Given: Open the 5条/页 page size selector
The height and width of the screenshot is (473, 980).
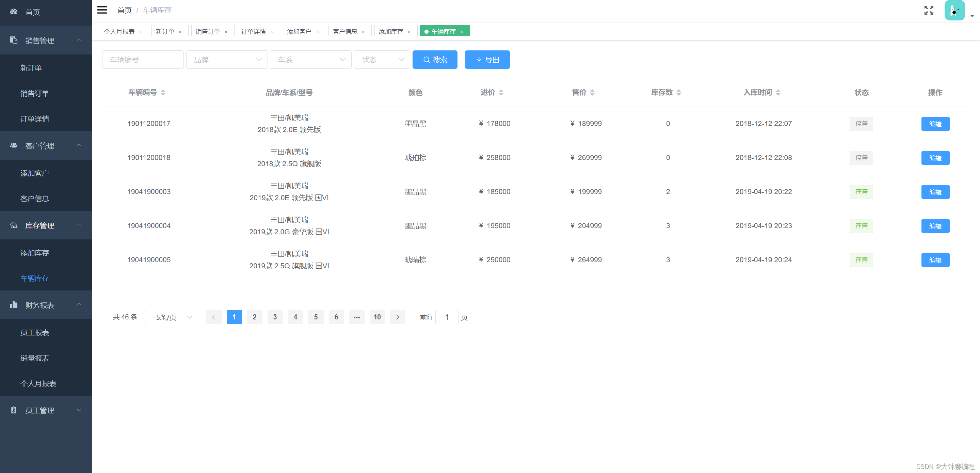Looking at the screenshot, I should 171,317.
